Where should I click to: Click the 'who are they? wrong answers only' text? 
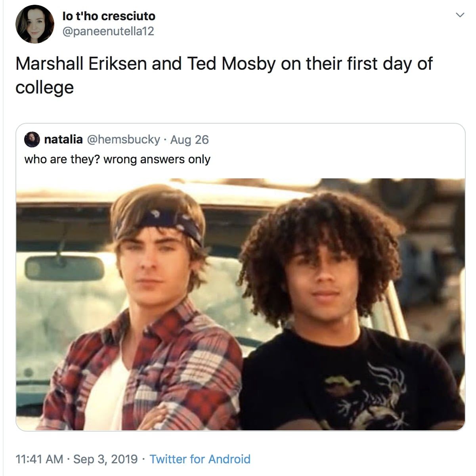[117, 159]
